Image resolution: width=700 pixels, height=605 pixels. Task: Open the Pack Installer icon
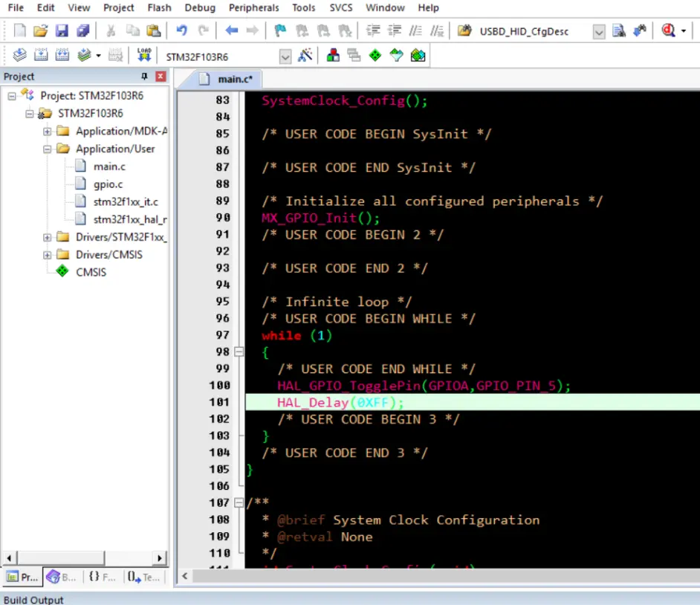pyautogui.click(x=418, y=55)
